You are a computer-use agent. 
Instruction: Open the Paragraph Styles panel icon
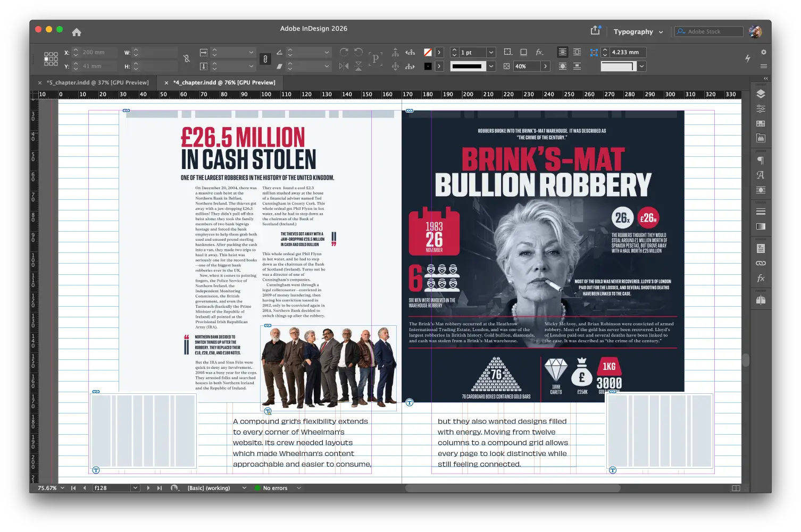click(x=761, y=161)
